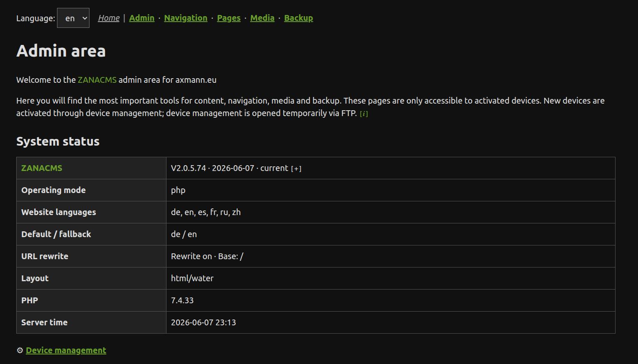The image size is (638, 364).
Task: Click the PHP row label
Action: [30, 300]
